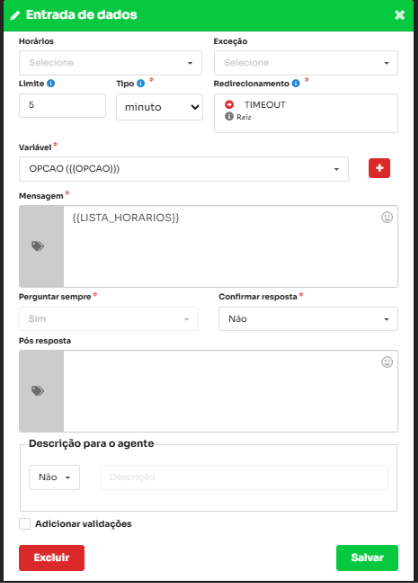Select the TIMEOUT redirect text

pyautogui.click(x=265, y=105)
